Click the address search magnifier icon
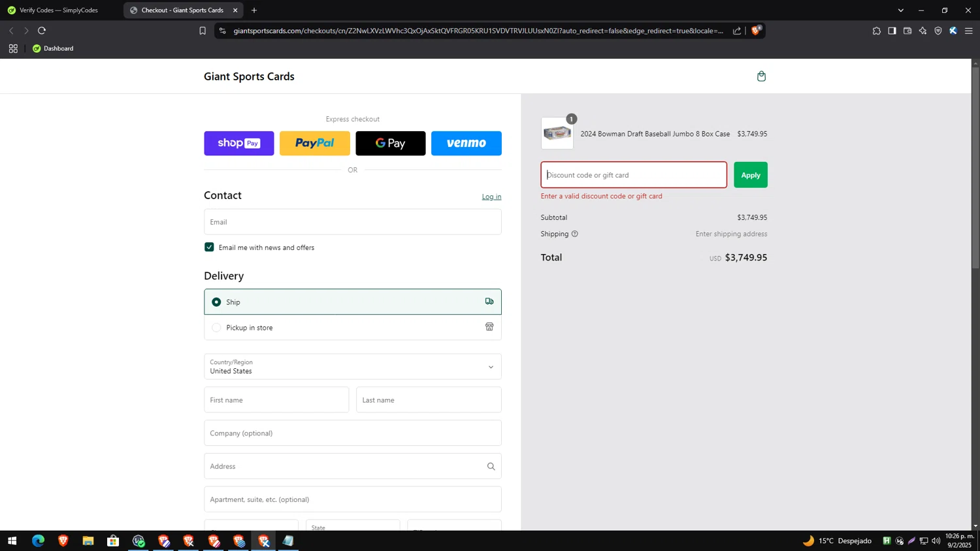This screenshot has height=551, width=980. (x=491, y=466)
